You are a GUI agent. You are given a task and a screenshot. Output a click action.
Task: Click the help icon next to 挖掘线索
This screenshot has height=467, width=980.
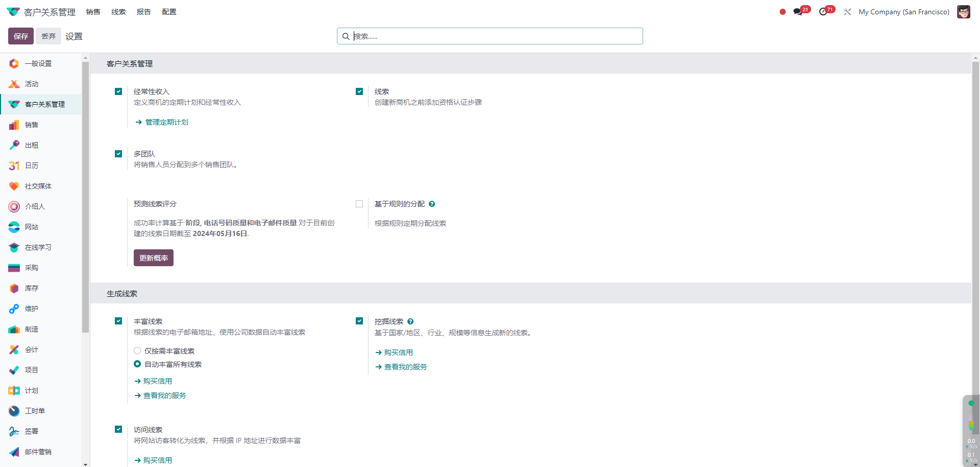coord(410,321)
